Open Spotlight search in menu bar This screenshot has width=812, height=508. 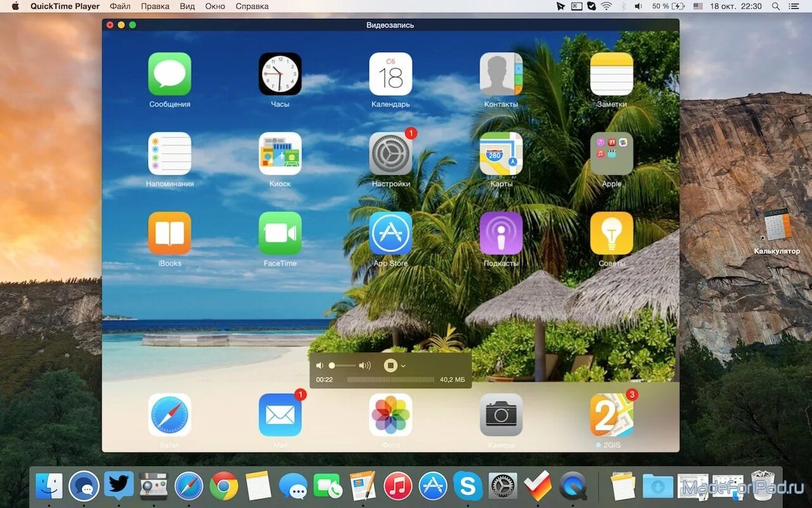(776, 6)
